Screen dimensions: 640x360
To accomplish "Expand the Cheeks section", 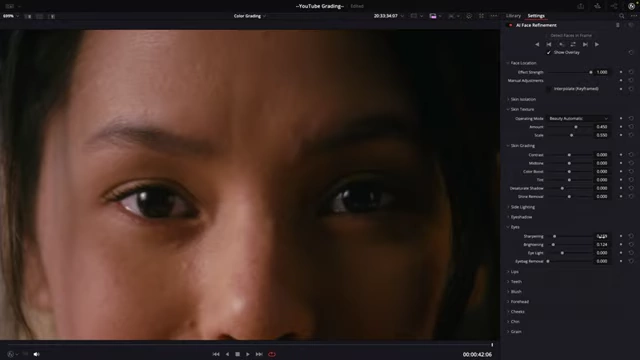I will [508, 312].
